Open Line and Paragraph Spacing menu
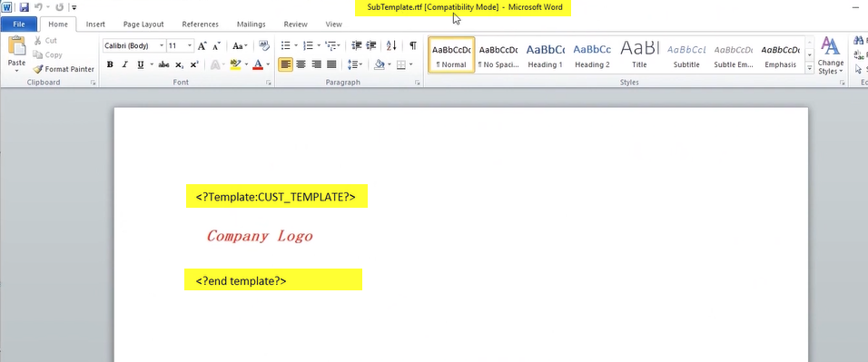The width and height of the screenshot is (868, 362). point(355,64)
